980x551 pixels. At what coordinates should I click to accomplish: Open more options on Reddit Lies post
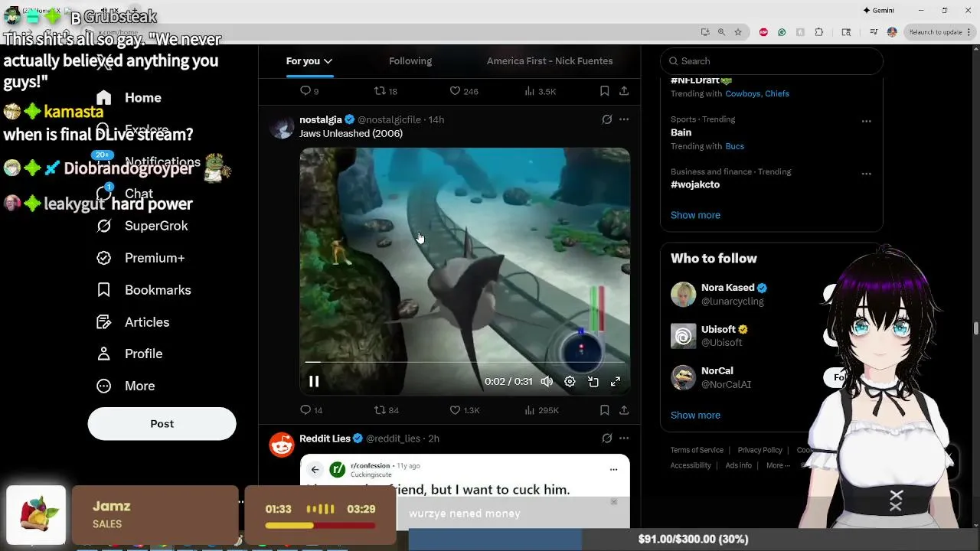pyautogui.click(x=624, y=439)
